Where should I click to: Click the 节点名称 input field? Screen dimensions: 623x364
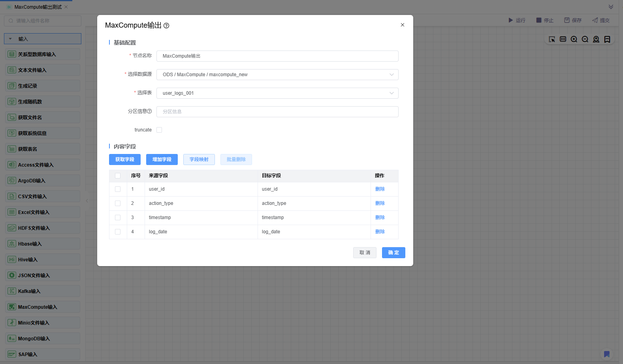coord(277,56)
